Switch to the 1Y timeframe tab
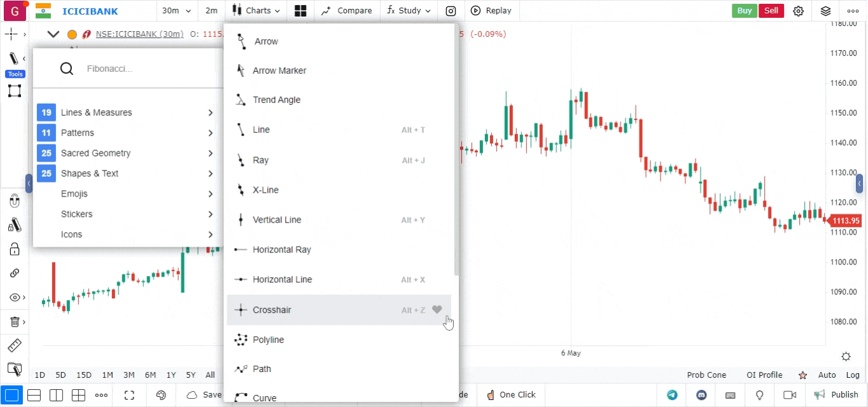 click(171, 375)
